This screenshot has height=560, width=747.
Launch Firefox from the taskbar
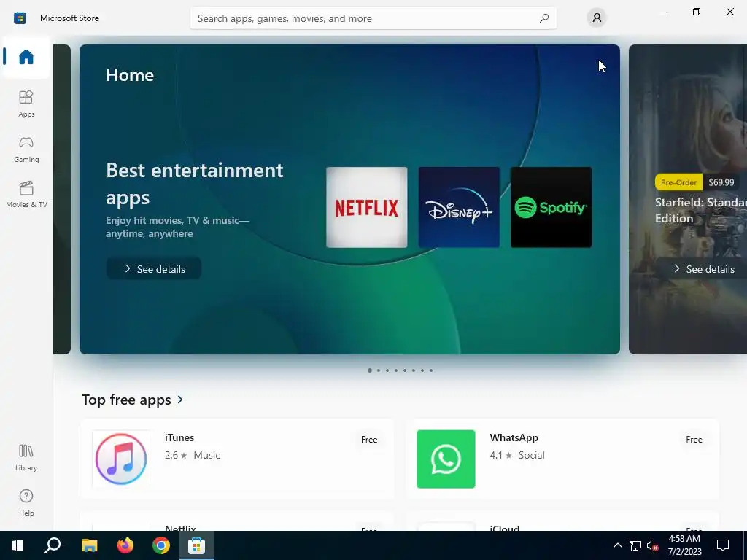tap(125, 545)
